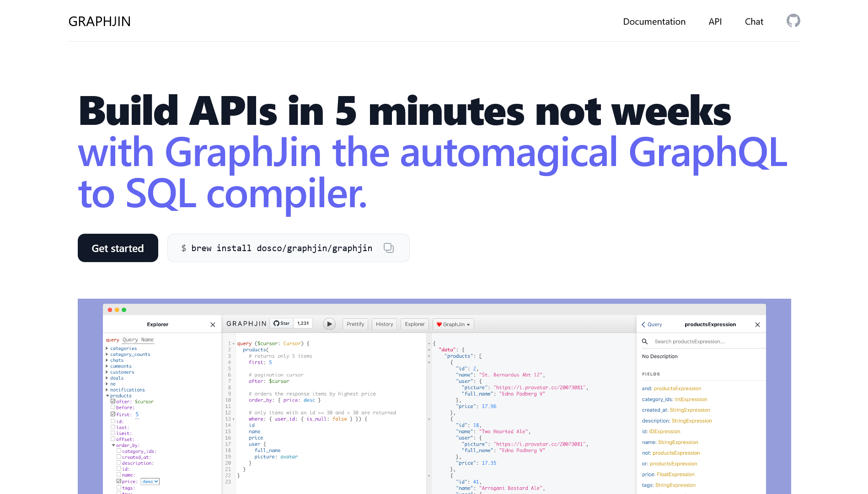Enable the offset: argument checkbox
Image resolution: width=868 pixels, height=494 pixels.
tap(113, 439)
